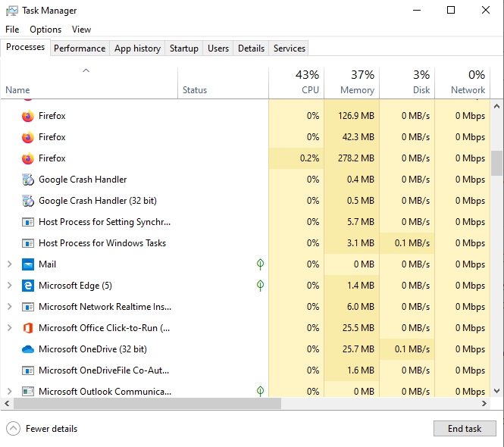Expand the Microsoft Office Click-to-Run group
The height and width of the screenshot is (447, 504).
pos(9,328)
